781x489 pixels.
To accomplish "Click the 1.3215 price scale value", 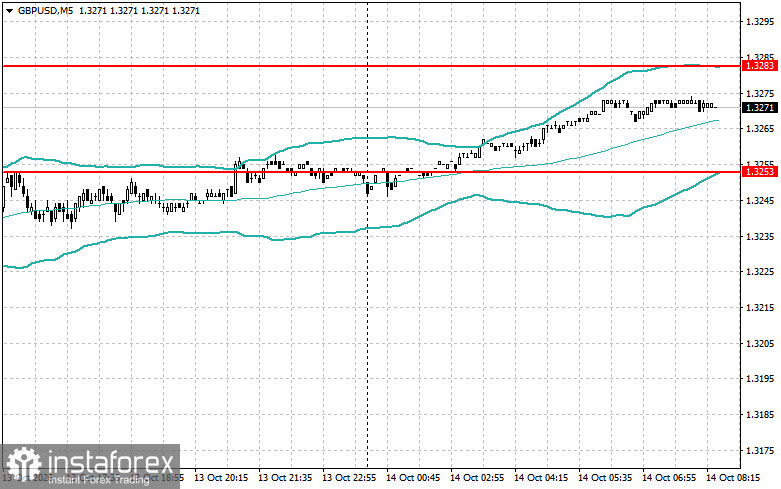I will click(x=760, y=307).
